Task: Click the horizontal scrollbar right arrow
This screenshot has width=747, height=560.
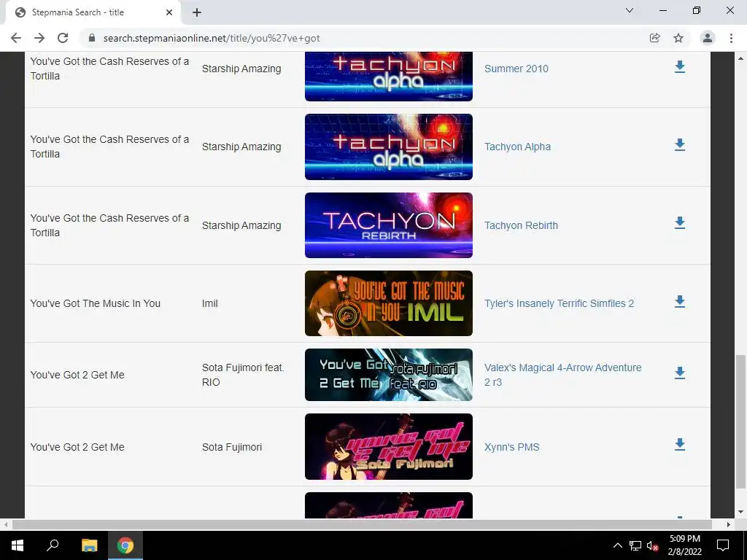Action: point(728,524)
